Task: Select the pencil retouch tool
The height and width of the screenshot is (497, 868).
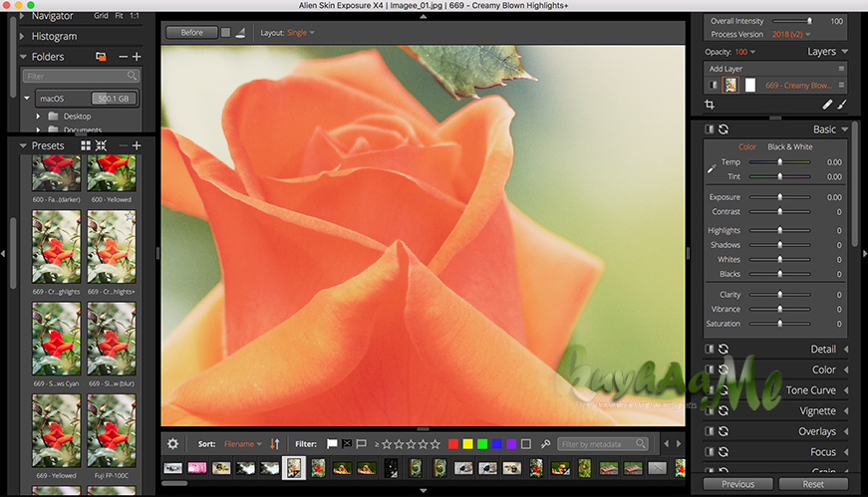Action: [827, 104]
